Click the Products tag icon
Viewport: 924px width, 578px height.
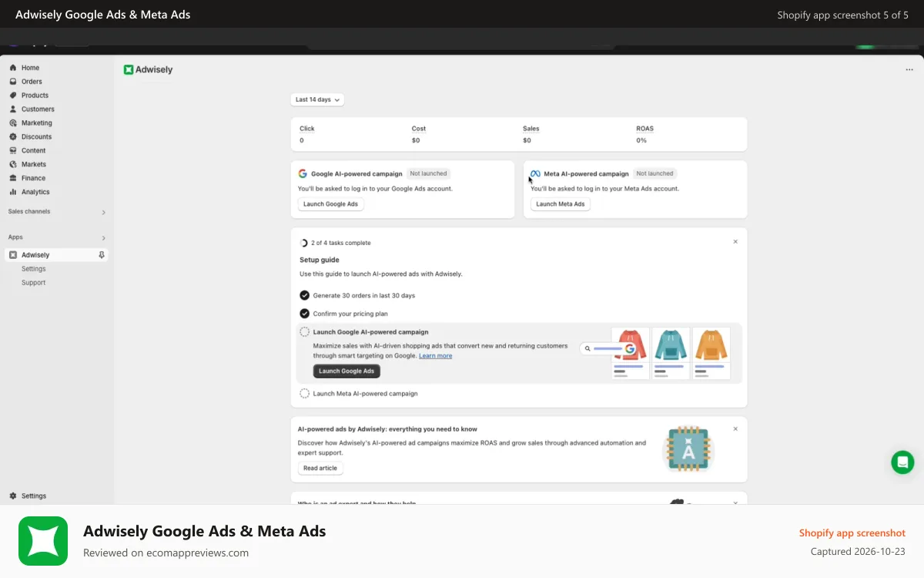click(x=13, y=96)
